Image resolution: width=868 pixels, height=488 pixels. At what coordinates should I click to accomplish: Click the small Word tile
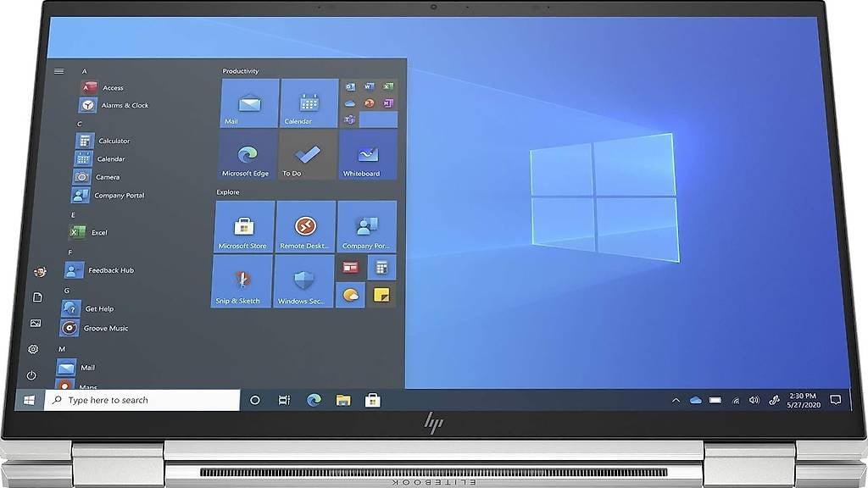tap(370, 86)
